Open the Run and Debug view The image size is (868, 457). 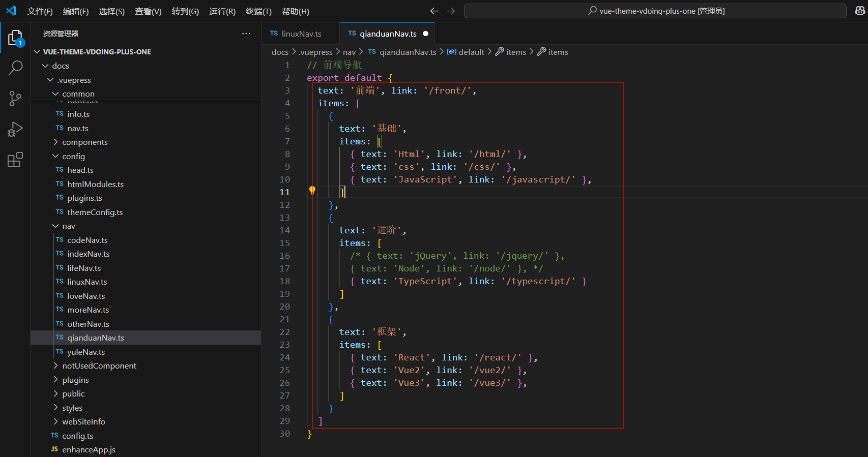point(15,129)
